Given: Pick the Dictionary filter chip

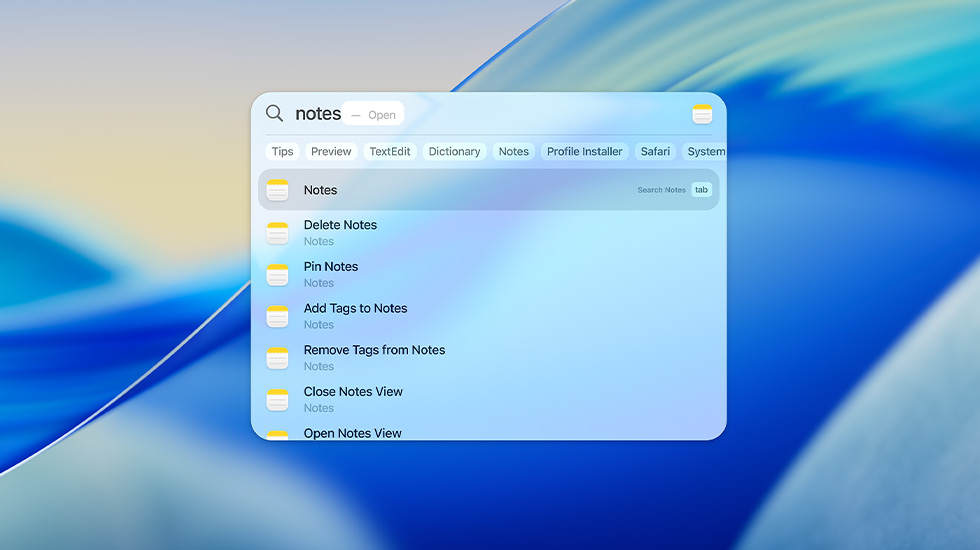Looking at the screenshot, I should (454, 152).
